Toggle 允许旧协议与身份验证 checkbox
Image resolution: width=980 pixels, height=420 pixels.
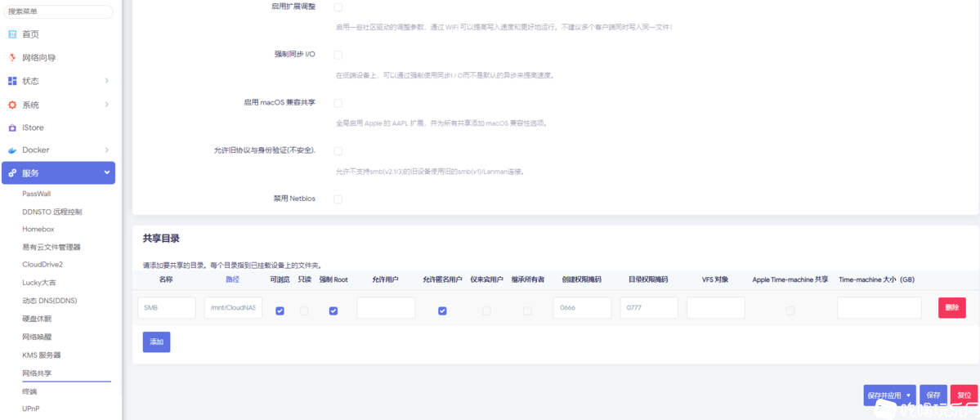(338, 150)
